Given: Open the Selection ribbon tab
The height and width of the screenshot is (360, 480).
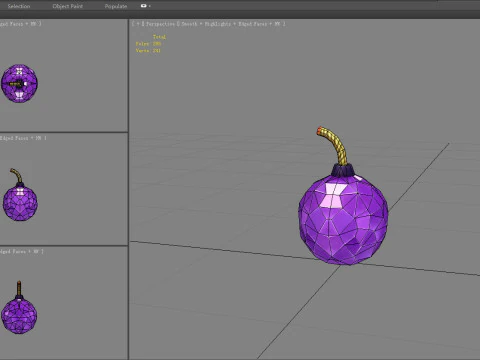Looking at the screenshot, I should (19, 6).
